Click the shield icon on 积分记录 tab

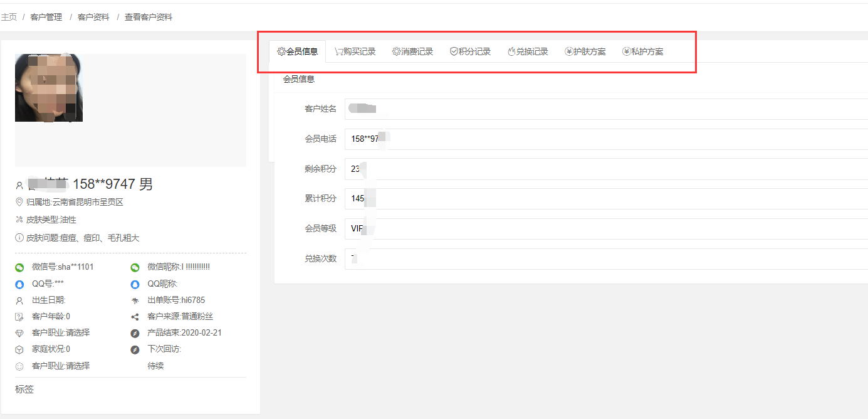point(454,51)
